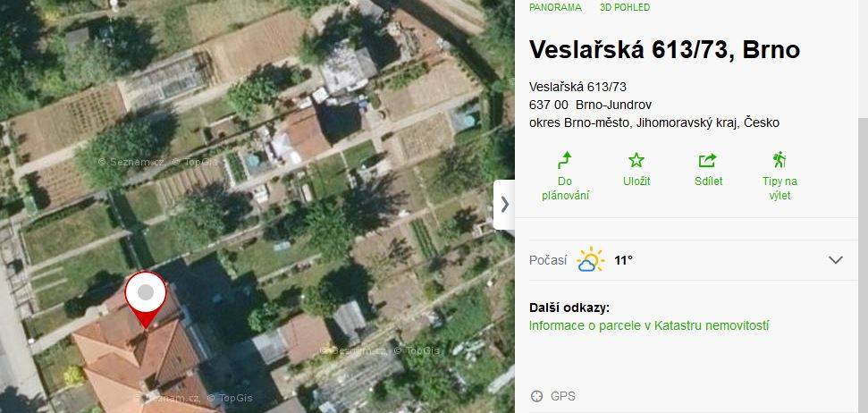Click the share icon above Sdílet
The image size is (868, 413).
click(707, 161)
